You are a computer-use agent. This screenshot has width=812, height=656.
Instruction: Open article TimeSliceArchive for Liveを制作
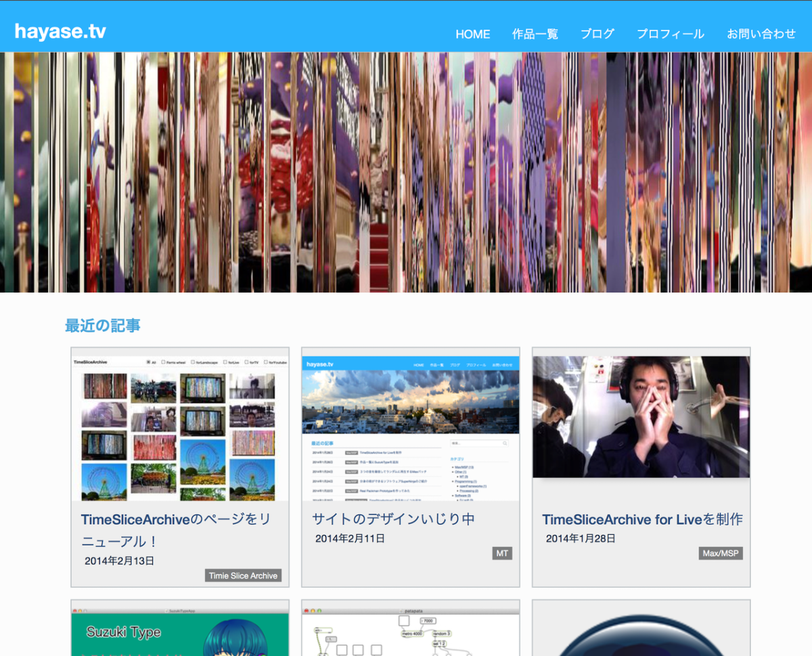642,519
